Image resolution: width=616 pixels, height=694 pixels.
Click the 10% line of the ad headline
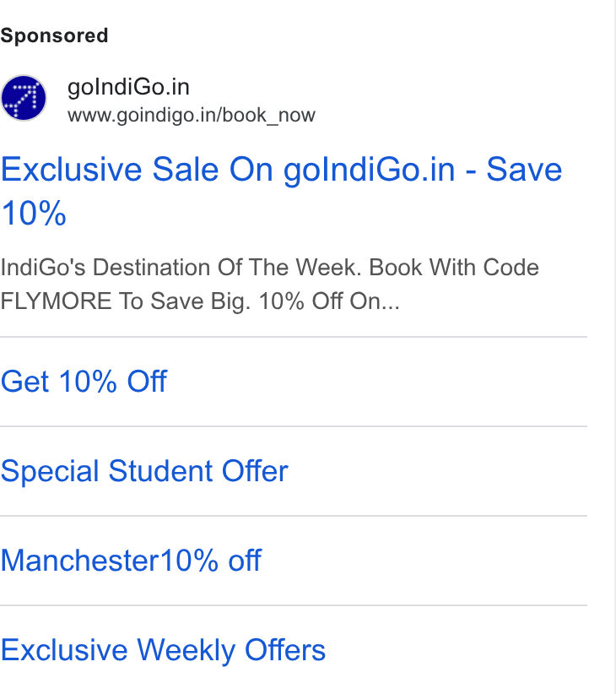point(34,214)
